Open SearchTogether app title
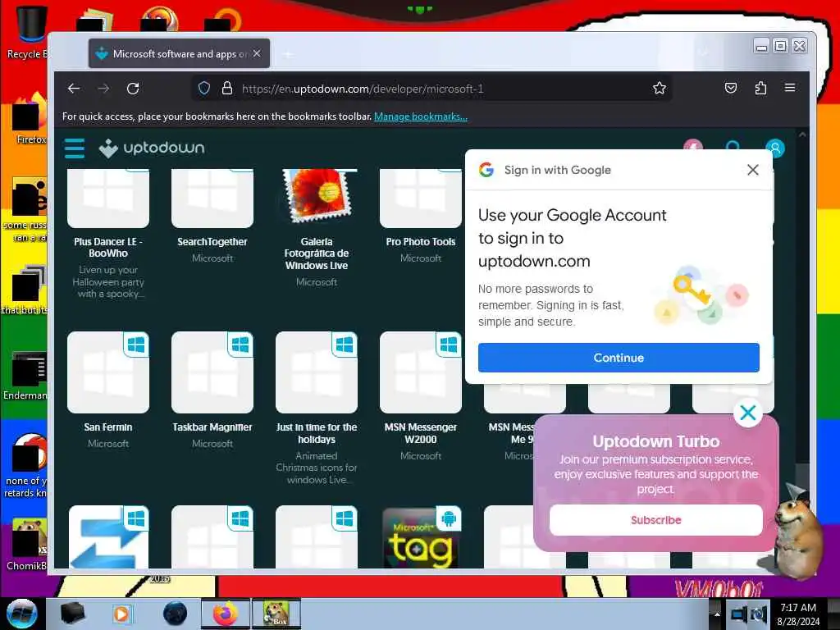This screenshot has height=630, width=840. pos(212,242)
